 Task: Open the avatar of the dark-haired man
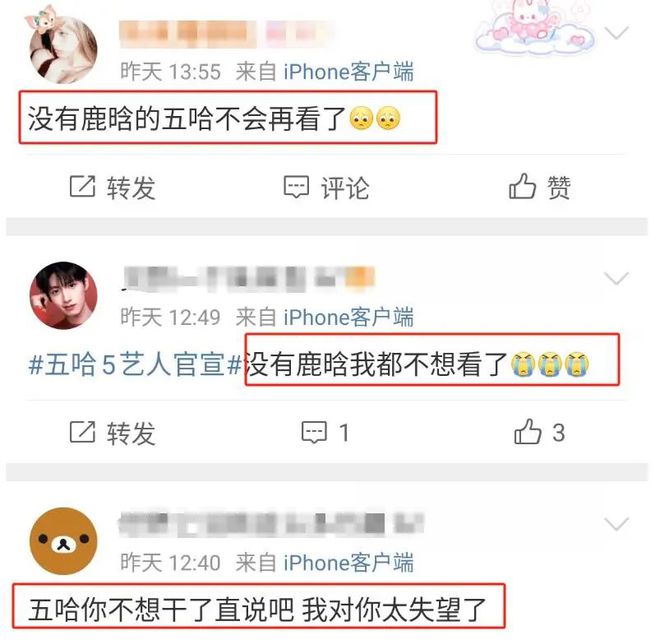pos(63,295)
